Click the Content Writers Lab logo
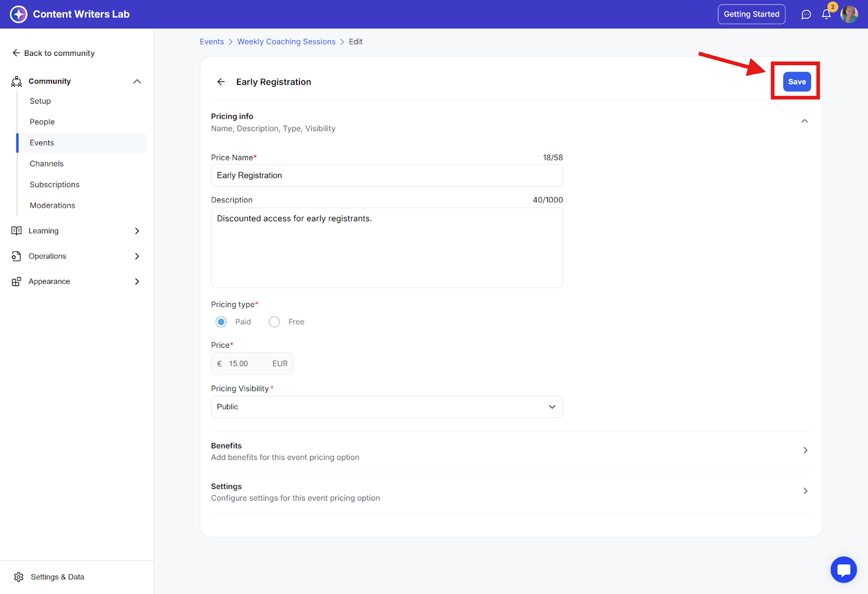This screenshot has width=868, height=594. coord(18,14)
